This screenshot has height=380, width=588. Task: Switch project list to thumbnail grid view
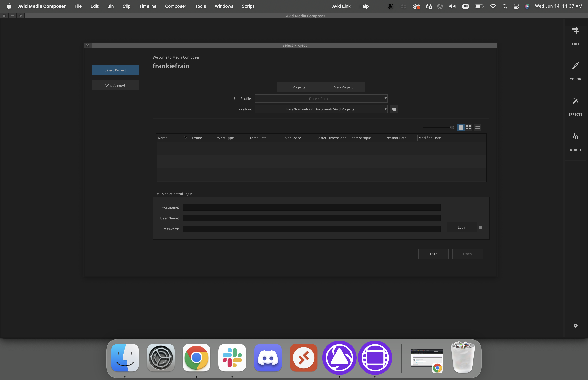[469, 128]
